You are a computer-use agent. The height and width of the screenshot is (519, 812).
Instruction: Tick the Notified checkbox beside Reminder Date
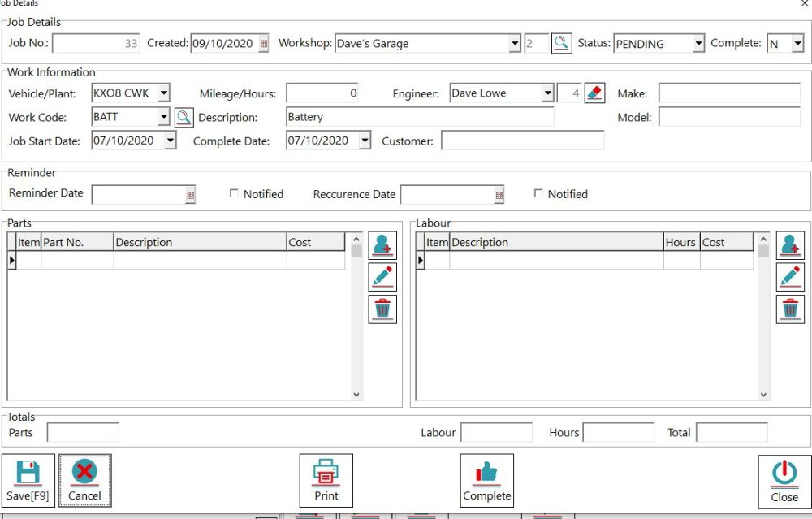(x=235, y=194)
